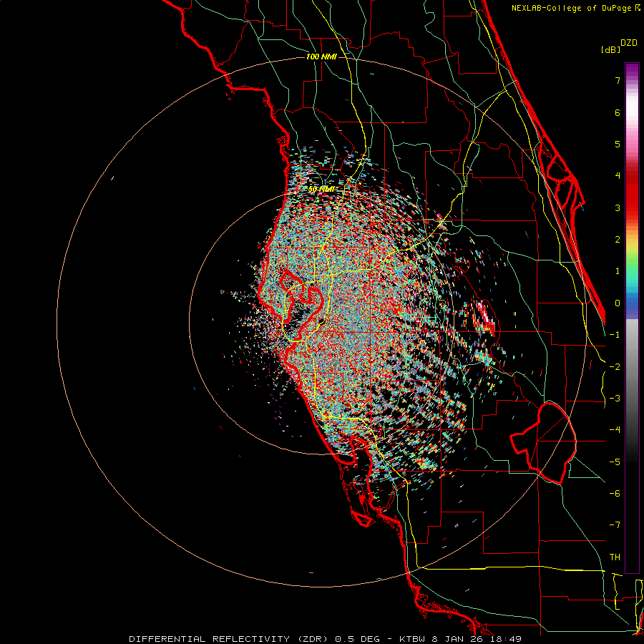Viewport: 644px width, 644px height.
Task: Click the 50 NMI range ring label
Action: point(321,190)
